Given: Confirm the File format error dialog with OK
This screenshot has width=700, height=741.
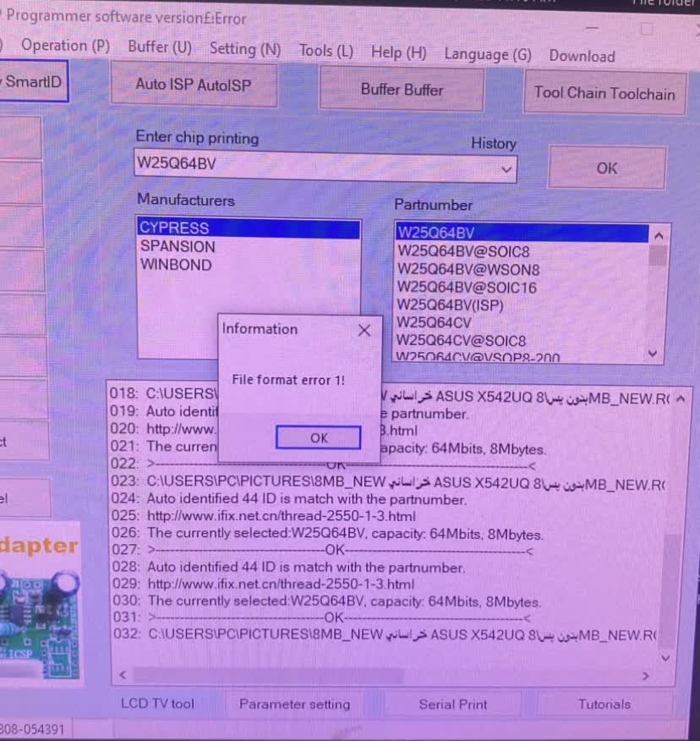Looking at the screenshot, I should (319, 437).
